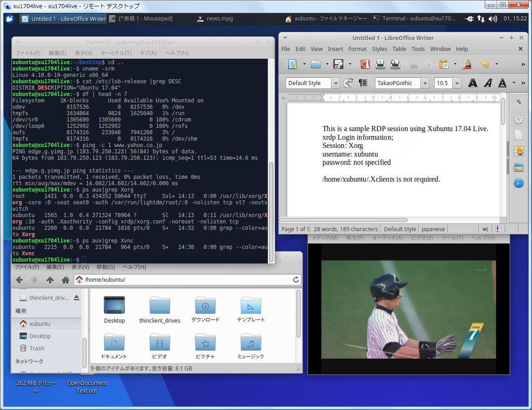Open the Format menu in Writer

coord(357,49)
